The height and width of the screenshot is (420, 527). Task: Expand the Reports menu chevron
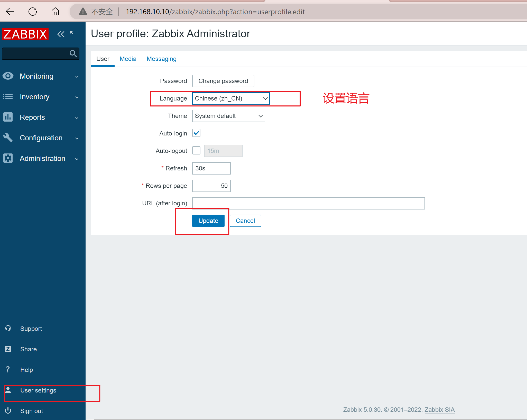pos(77,118)
